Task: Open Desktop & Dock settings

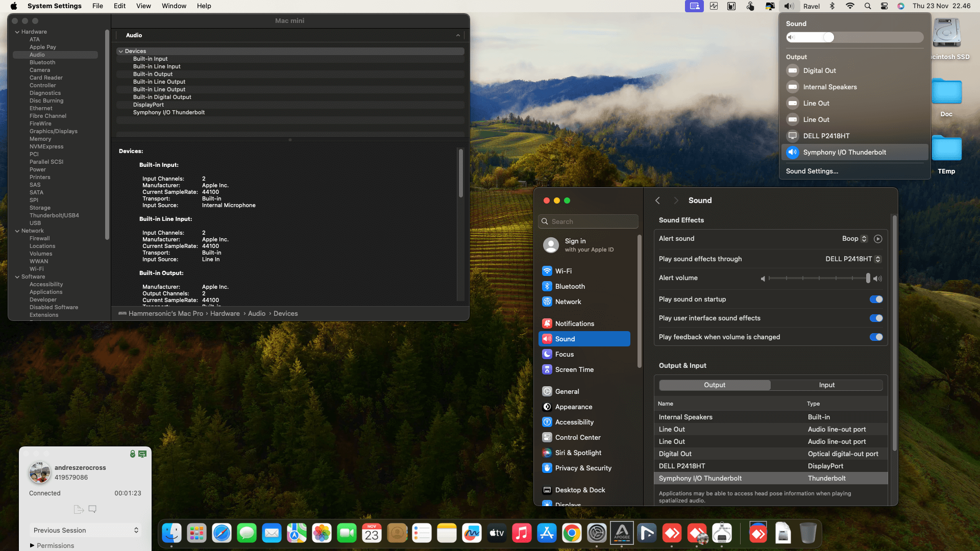Action: (x=584, y=490)
